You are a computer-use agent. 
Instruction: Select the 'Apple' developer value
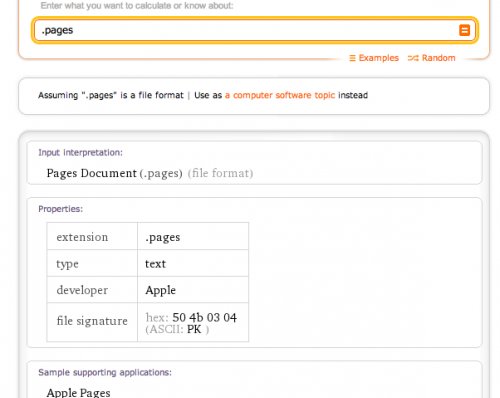(x=160, y=290)
